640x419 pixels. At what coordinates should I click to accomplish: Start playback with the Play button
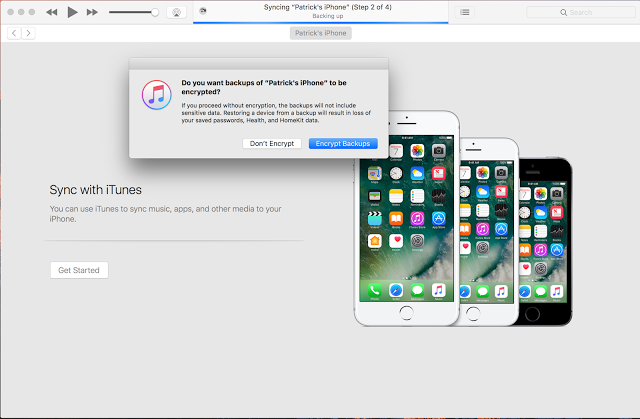(72, 12)
